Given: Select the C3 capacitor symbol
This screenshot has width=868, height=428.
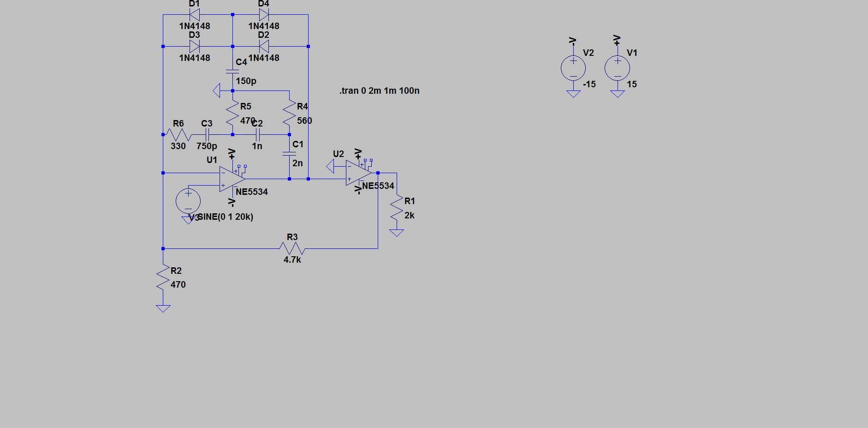Looking at the screenshot, I should click(x=207, y=135).
